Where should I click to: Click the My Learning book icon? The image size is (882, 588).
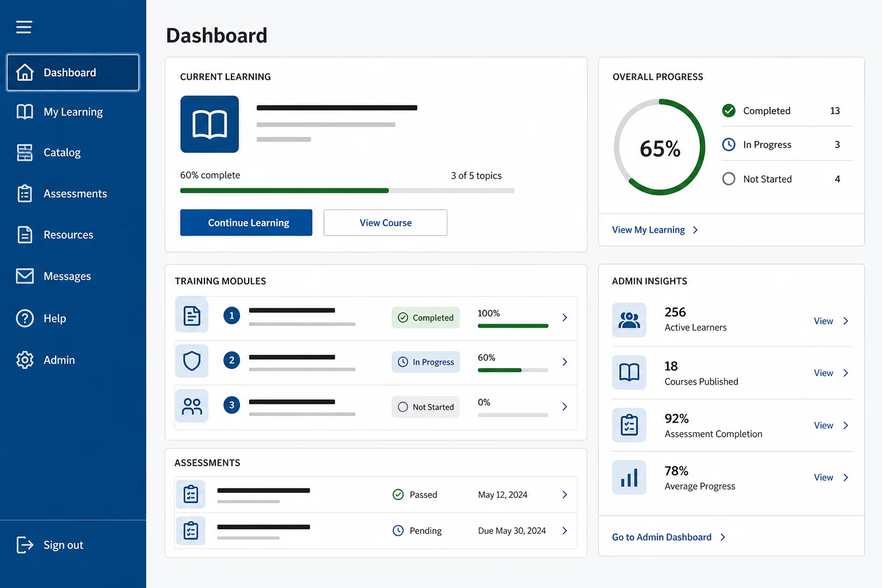click(25, 111)
